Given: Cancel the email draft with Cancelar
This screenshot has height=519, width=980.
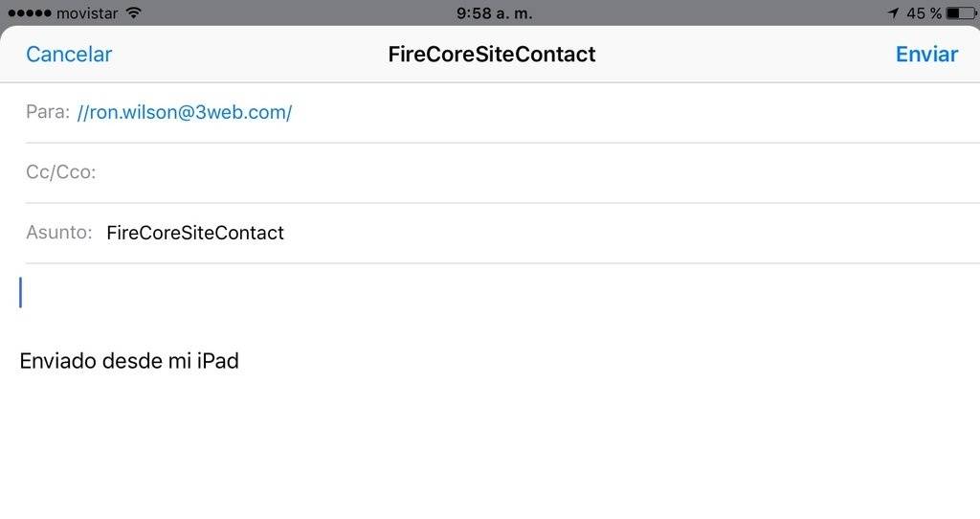Looking at the screenshot, I should (x=69, y=55).
